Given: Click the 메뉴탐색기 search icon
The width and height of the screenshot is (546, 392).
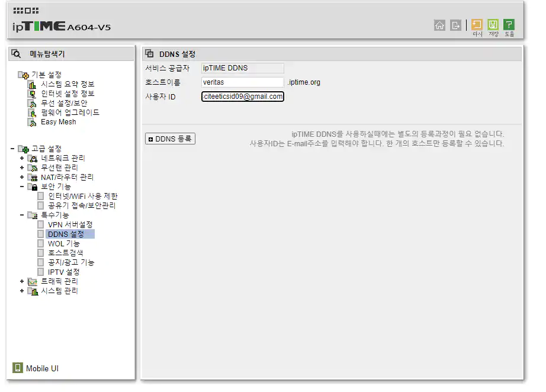Looking at the screenshot, I should (16, 54).
